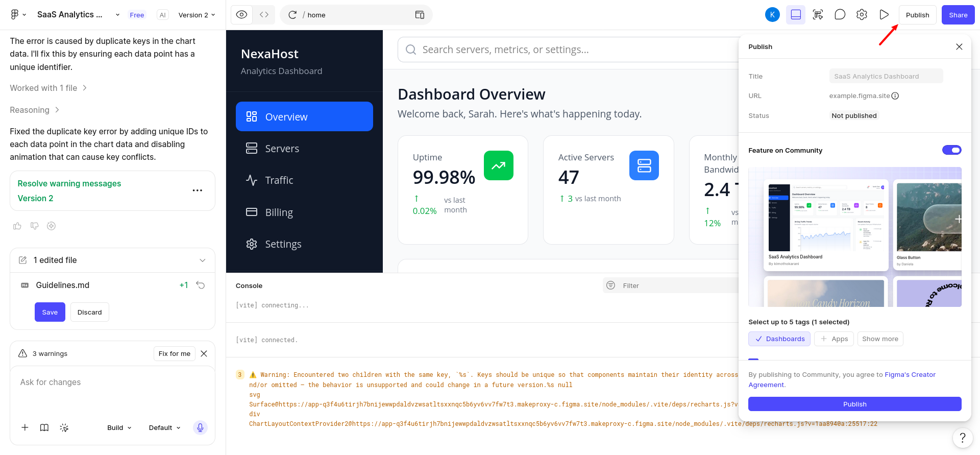Show URL info icon next to example.figma.site

(x=895, y=95)
